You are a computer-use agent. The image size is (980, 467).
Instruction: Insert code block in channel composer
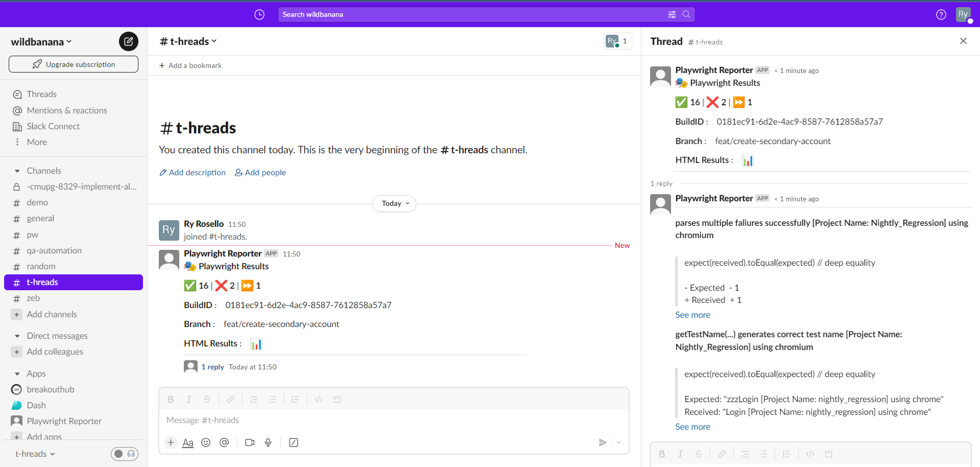pos(337,400)
